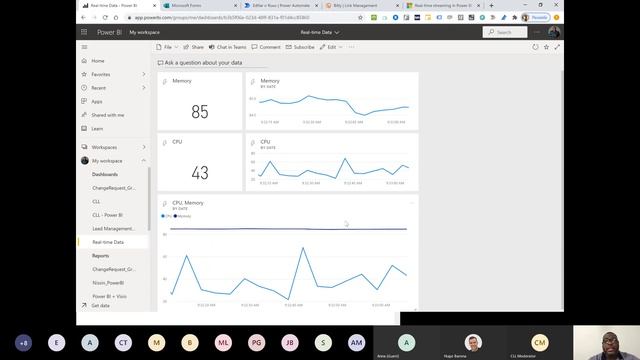Open Apps in the sidebar
Viewport: 640px width, 360px height.
(x=97, y=101)
